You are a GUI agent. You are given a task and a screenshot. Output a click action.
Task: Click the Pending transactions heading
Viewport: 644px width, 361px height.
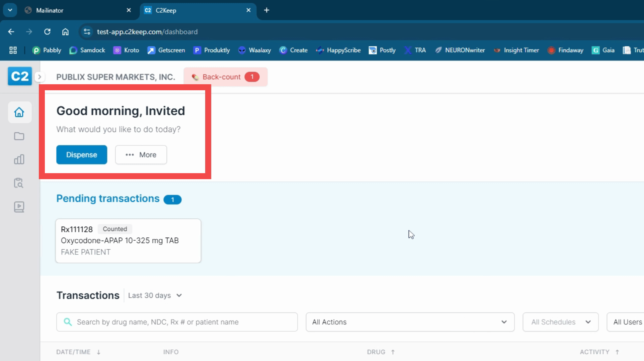[108, 199]
